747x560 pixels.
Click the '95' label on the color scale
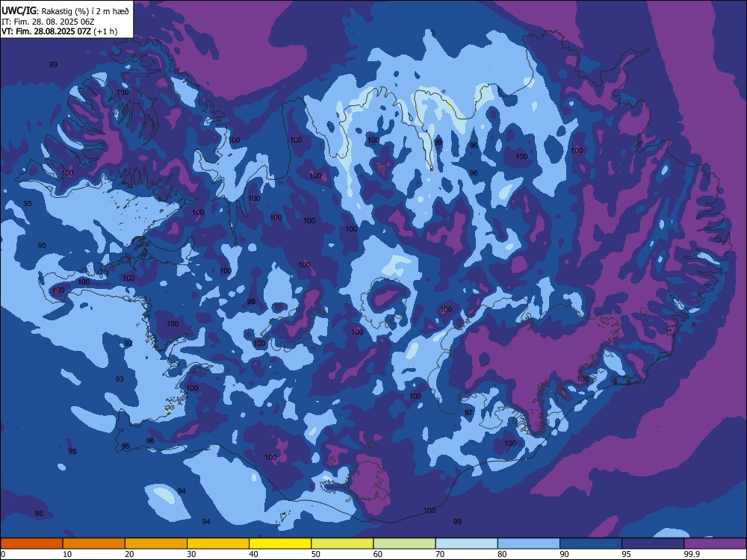pos(626,554)
